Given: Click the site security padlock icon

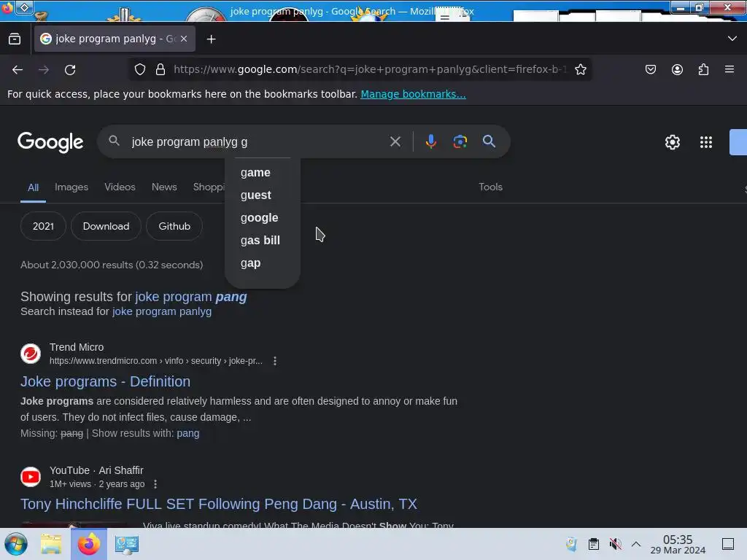Looking at the screenshot, I should point(160,69).
